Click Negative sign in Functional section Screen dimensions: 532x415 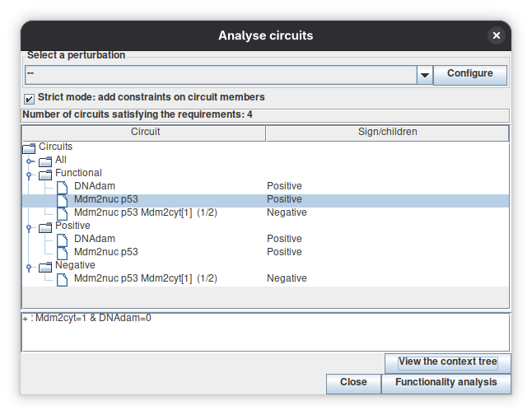tap(287, 212)
